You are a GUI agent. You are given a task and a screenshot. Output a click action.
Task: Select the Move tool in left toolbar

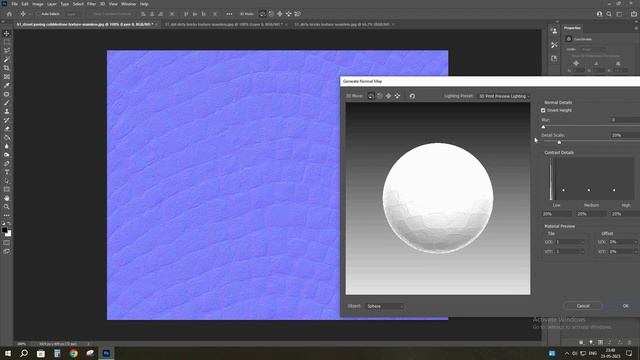(x=7, y=33)
